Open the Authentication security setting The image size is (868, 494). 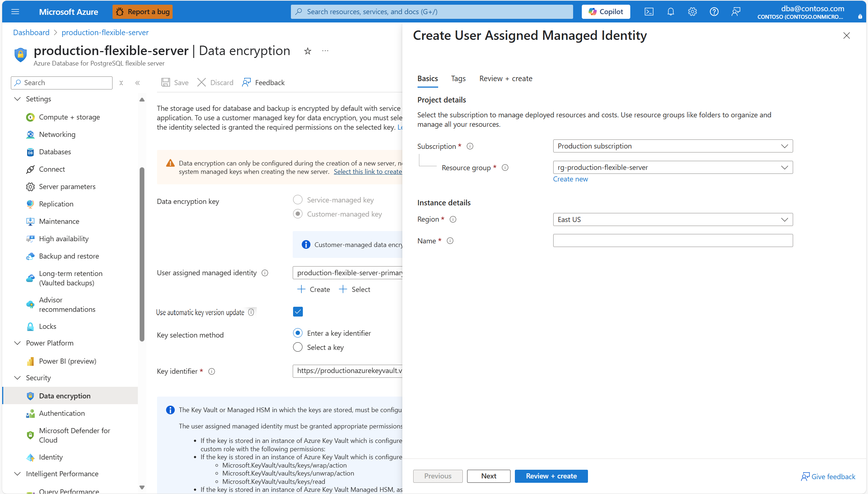click(x=62, y=413)
